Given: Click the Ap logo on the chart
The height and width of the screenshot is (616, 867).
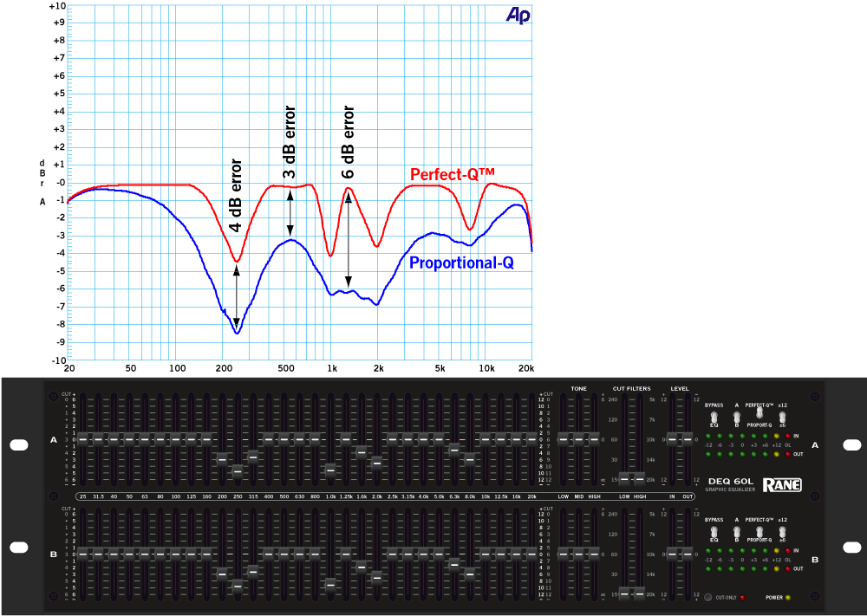Looking at the screenshot, I should tap(518, 16).
